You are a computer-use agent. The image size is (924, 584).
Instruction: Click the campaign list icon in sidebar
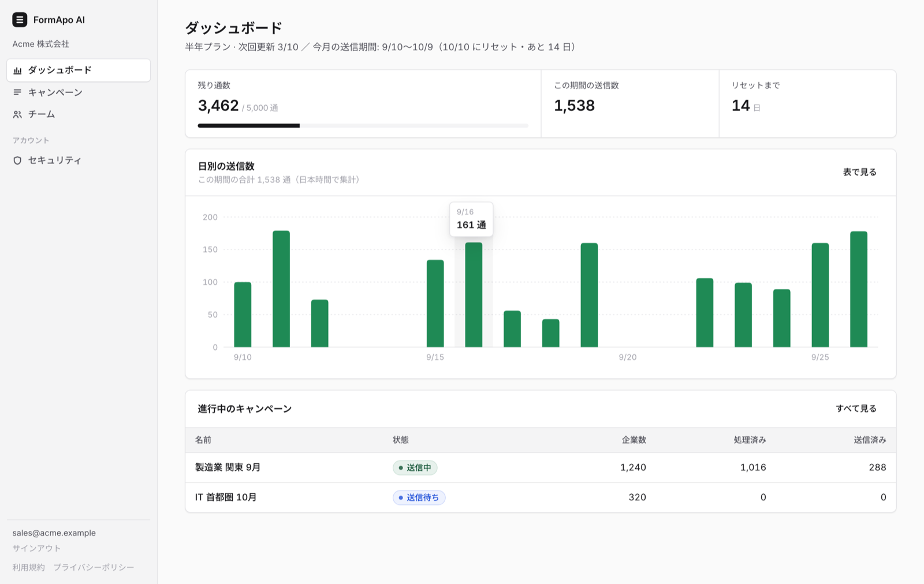(17, 92)
